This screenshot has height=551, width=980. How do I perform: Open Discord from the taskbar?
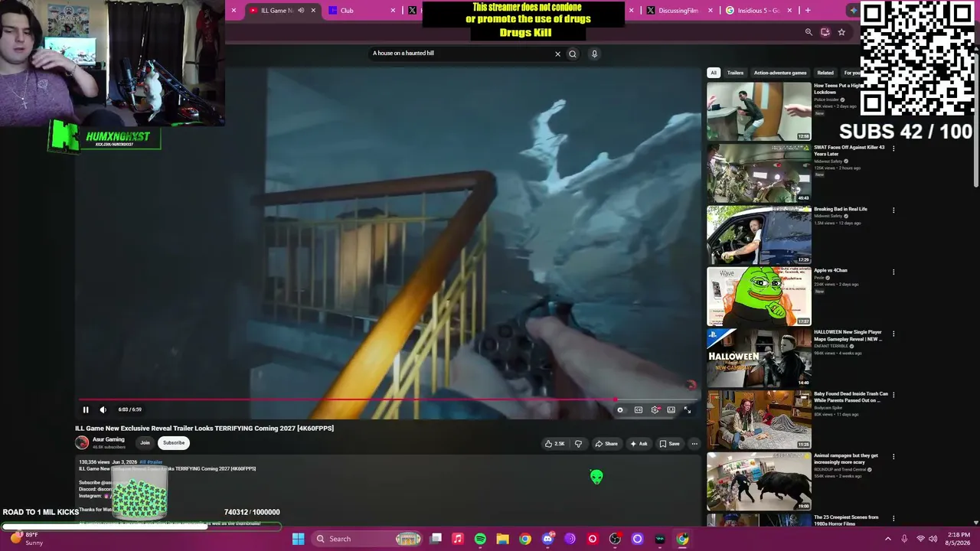[x=547, y=539]
